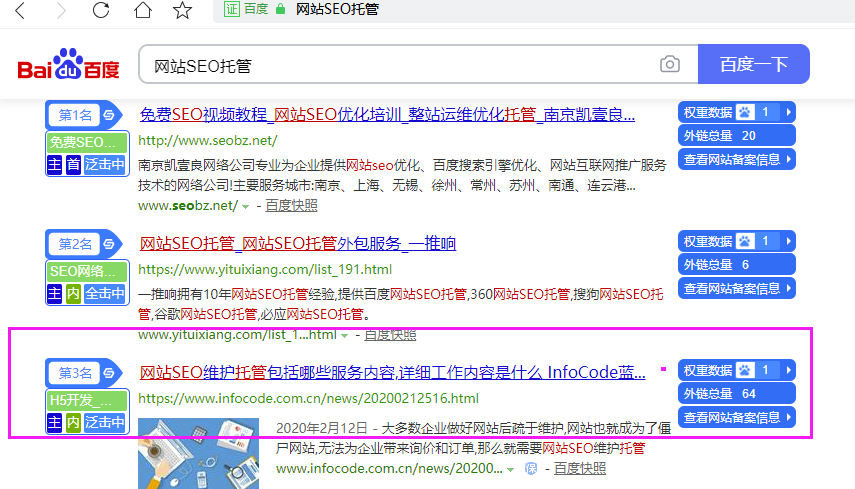
Task: Open the 网站SEO维护托管包括哪些服务内容 result title
Action: pyautogui.click(x=393, y=373)
